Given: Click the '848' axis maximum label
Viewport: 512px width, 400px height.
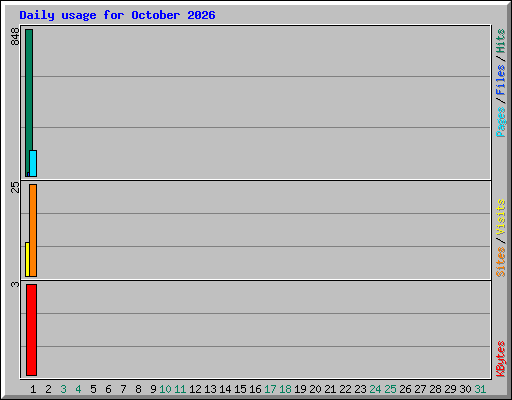Looking at the screenshot, I should pos(15,37).
